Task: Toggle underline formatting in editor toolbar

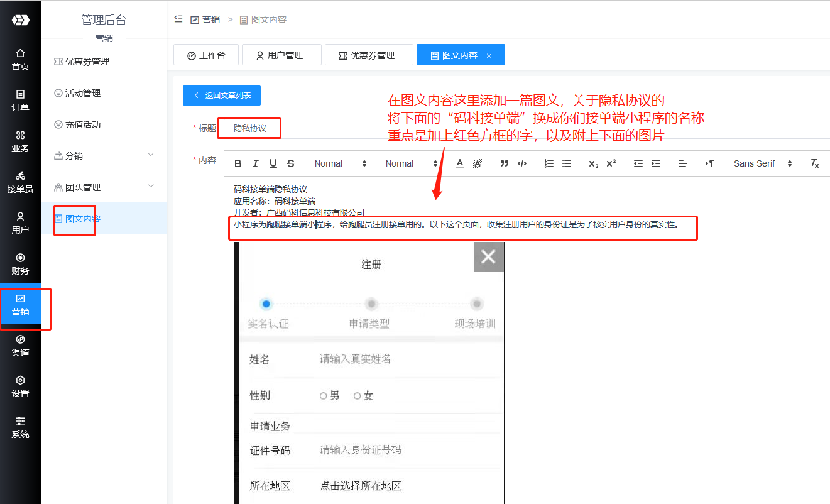Action: pos(273,163)
